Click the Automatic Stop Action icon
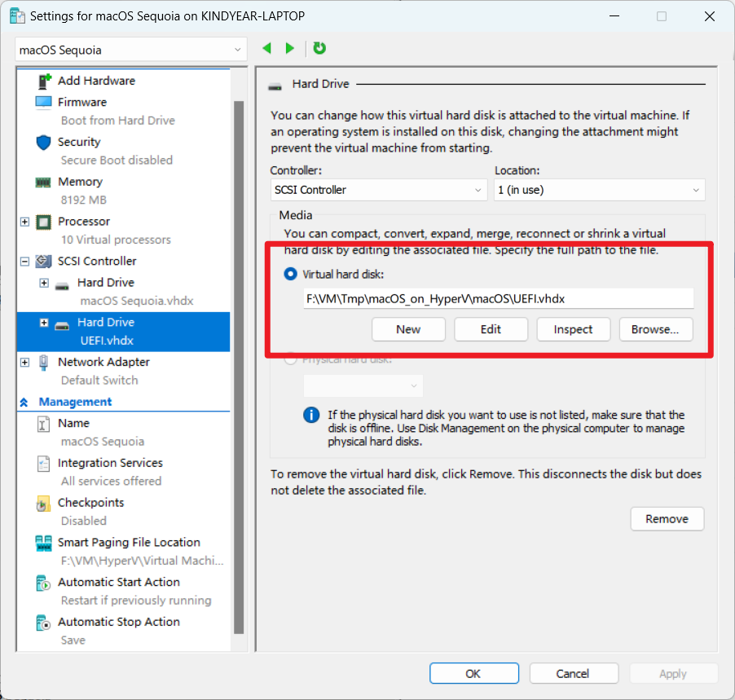 43,623
